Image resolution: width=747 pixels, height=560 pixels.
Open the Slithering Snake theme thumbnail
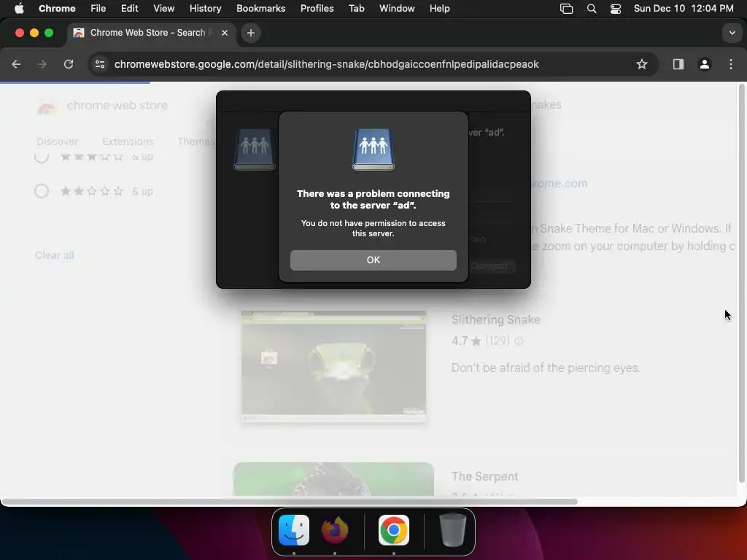click(333, 367)
